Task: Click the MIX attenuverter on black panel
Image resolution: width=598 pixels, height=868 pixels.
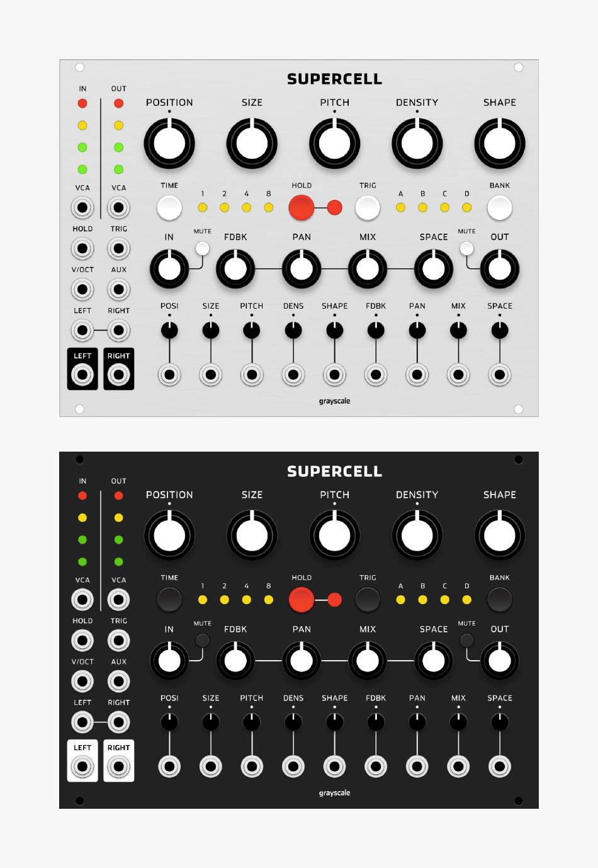Action: click(458, 722)
